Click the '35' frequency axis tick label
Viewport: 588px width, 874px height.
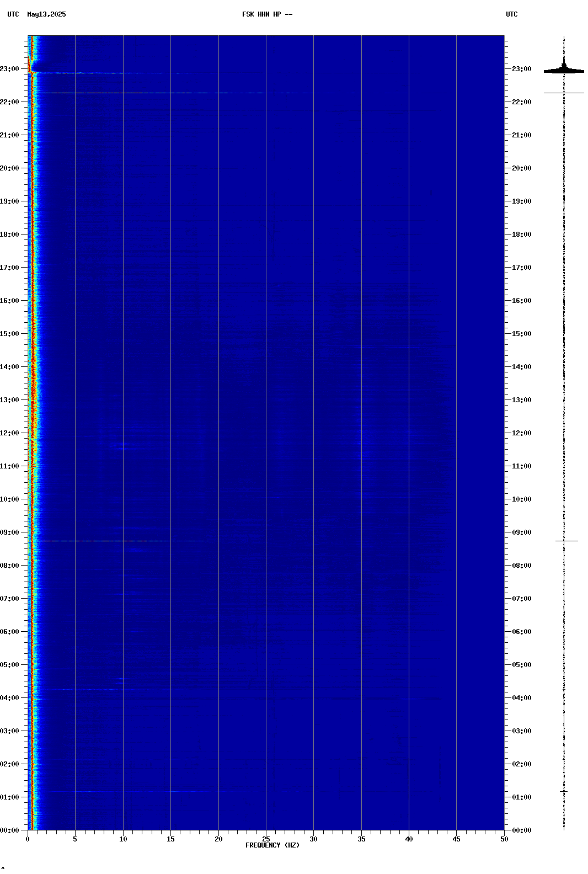[x=361, y=839]
